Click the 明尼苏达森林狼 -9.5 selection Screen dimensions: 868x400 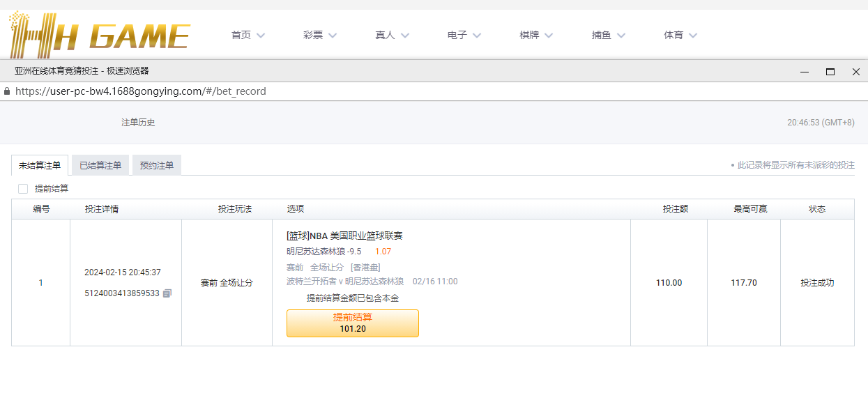pyautogui.click(x=323, y=252)
